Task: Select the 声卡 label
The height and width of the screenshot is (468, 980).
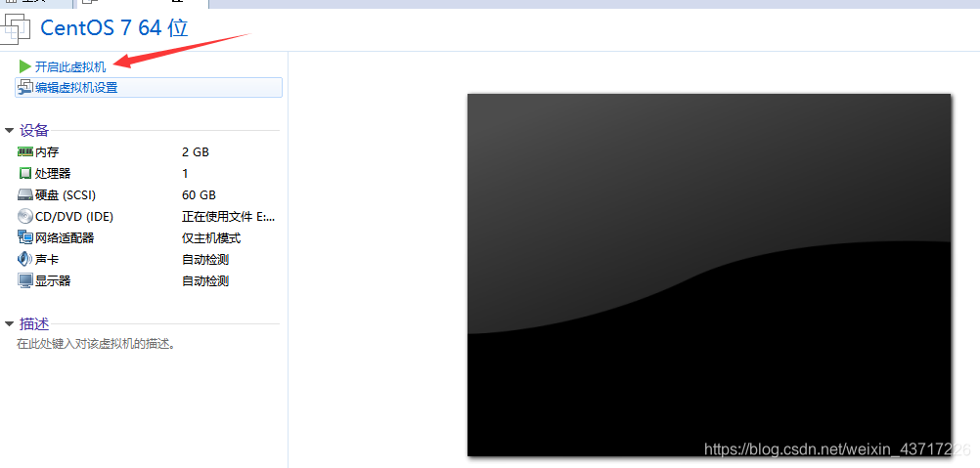Action: point(47,260)
